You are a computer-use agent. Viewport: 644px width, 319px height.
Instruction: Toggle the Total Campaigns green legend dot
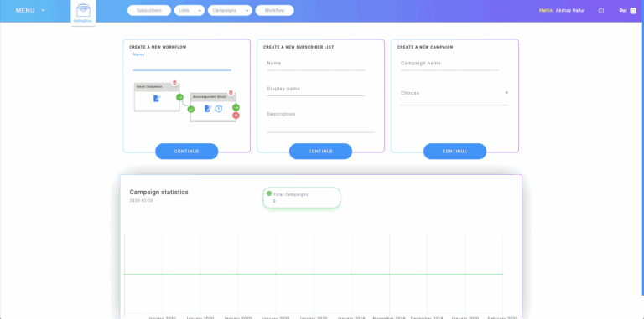[x=269, y=193]
